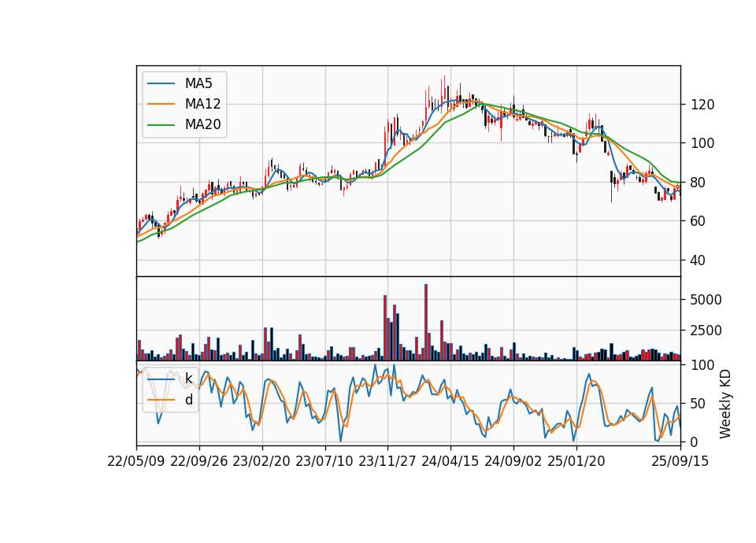Image resolution: width=756 pixels, height=543 pixels.
Task: Click the MA20 legend label
Action: [x=202, y=124]
